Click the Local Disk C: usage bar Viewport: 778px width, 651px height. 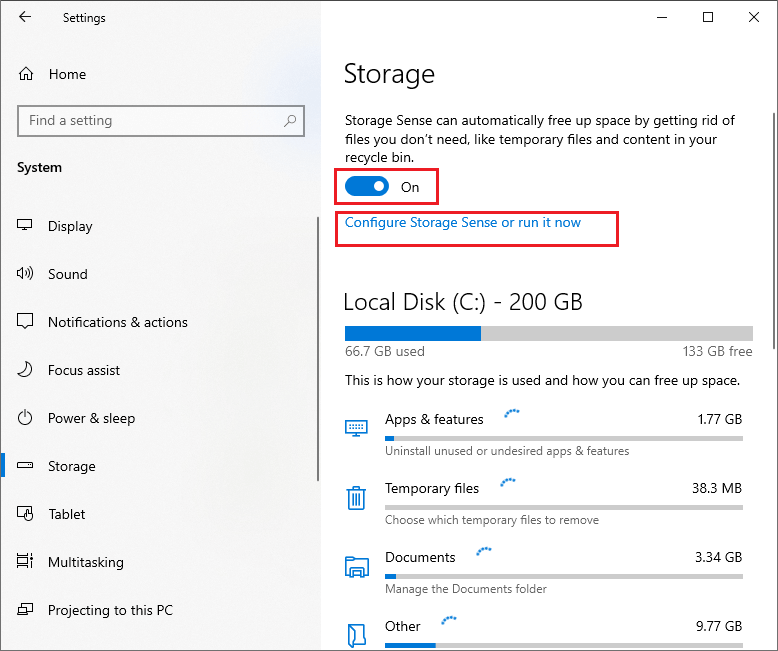pyautogui.click(x=548, y=334)
